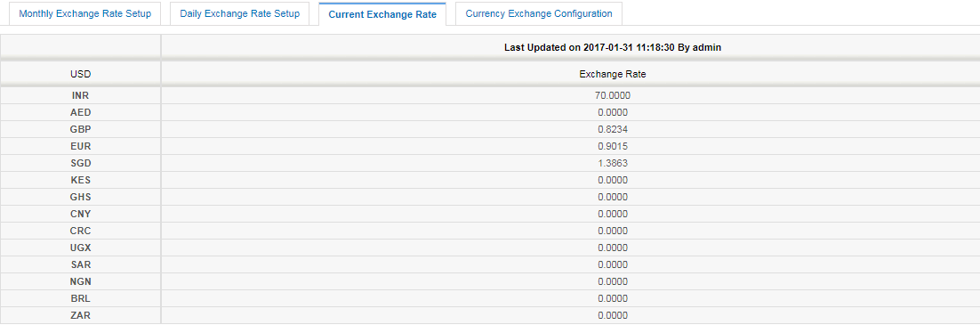The height and width of the screenshot is (325, 980).
Task: Select the EUR currency label
Action: tap(81, 147)
